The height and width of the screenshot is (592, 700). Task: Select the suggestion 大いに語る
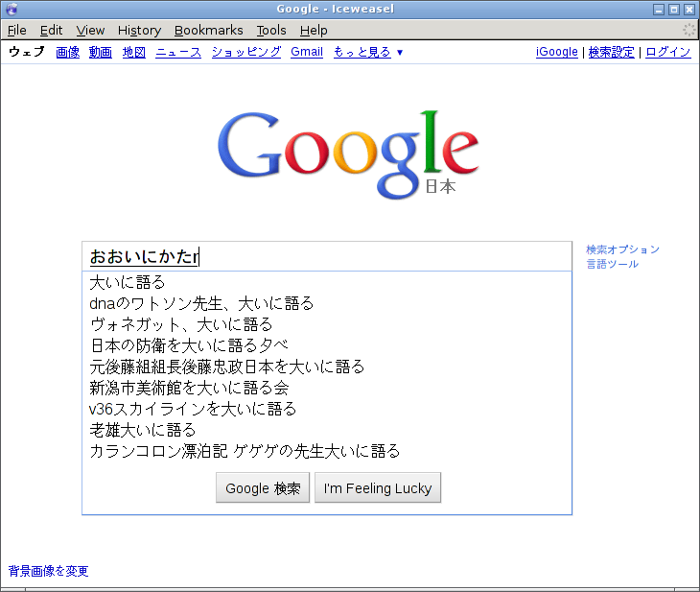click(x=128, y=282)
